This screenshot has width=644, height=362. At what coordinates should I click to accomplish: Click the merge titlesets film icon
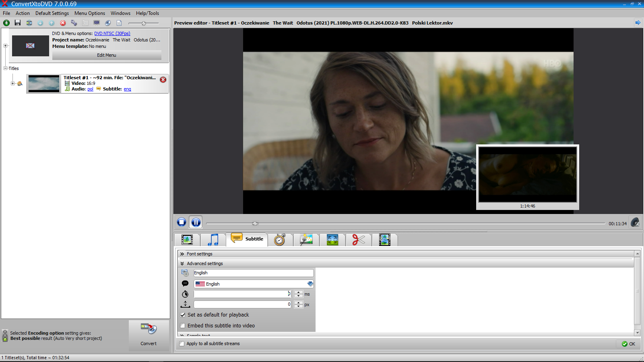click(x=29, y=23)
